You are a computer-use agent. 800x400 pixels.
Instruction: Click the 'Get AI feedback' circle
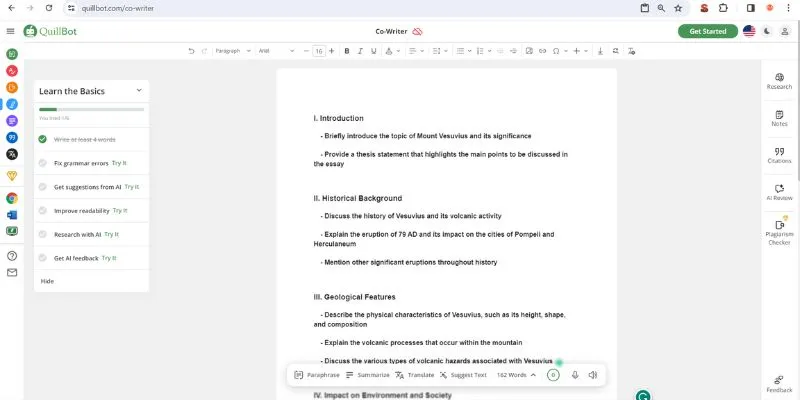point(42,258)
